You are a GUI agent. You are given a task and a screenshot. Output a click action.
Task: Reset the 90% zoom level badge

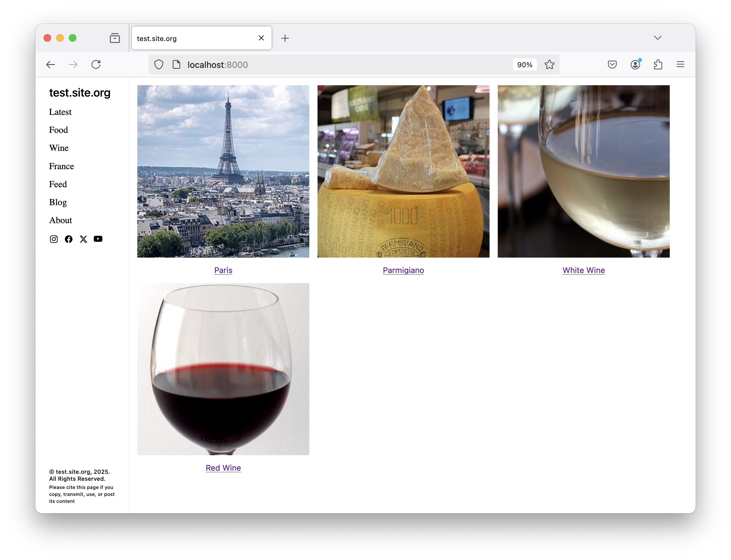(x=525, y=65)
